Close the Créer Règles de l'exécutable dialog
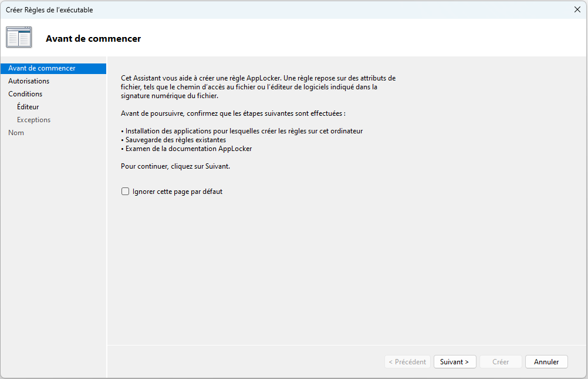 577,9
